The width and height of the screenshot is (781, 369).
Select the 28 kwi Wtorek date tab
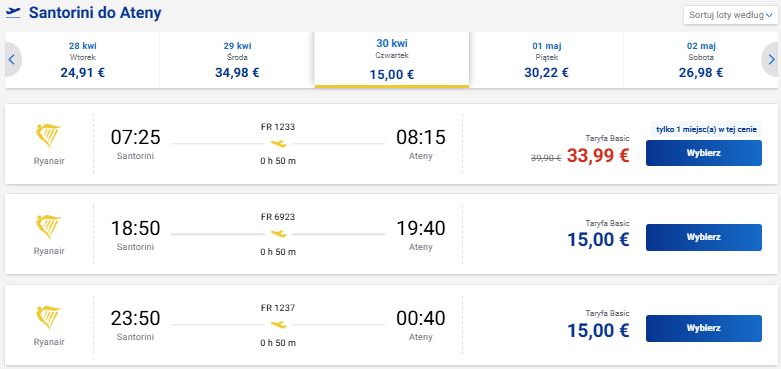83,60
